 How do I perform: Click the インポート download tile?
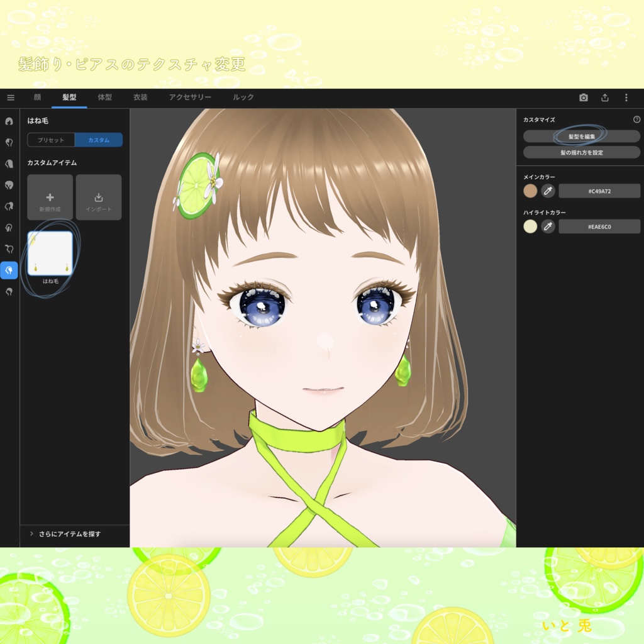(x=98, y=197)
